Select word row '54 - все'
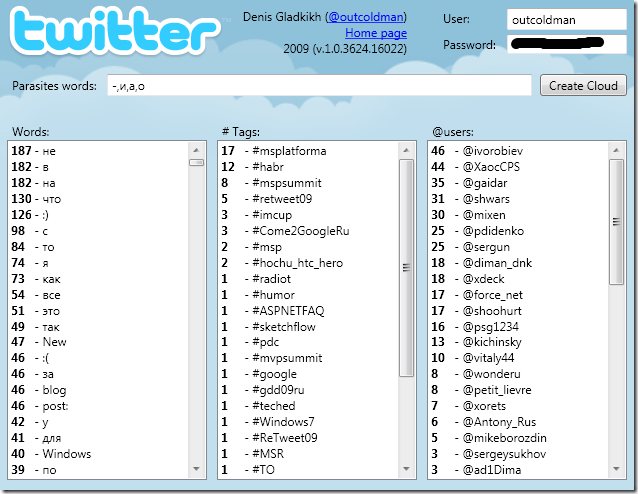 (98, 295)
